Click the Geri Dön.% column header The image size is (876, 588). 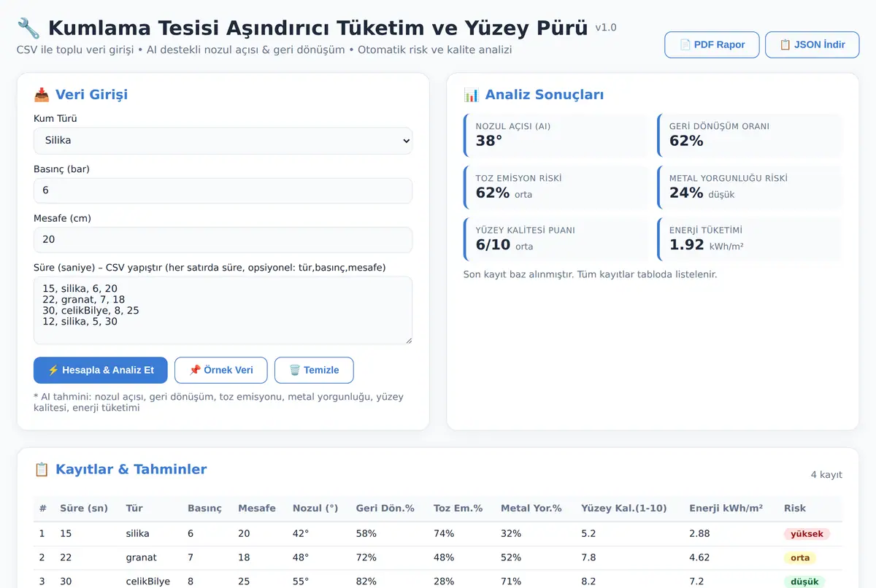(x=385, y=508)
